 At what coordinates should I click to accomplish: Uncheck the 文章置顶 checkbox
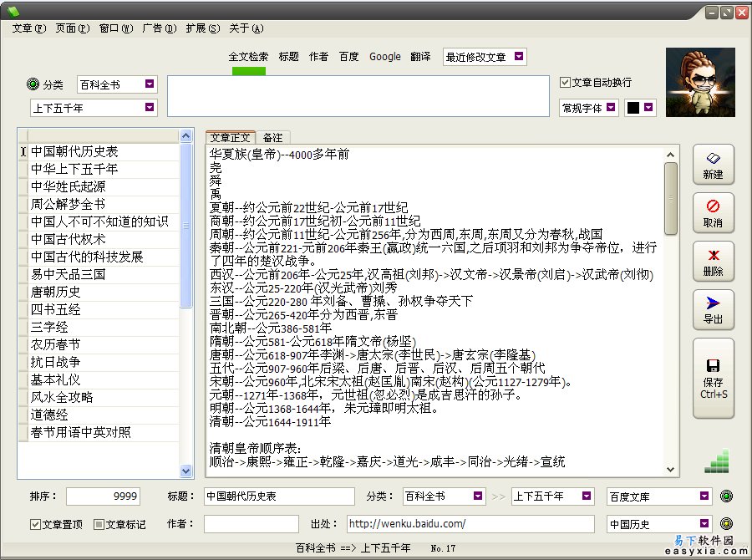click(35, 524)
